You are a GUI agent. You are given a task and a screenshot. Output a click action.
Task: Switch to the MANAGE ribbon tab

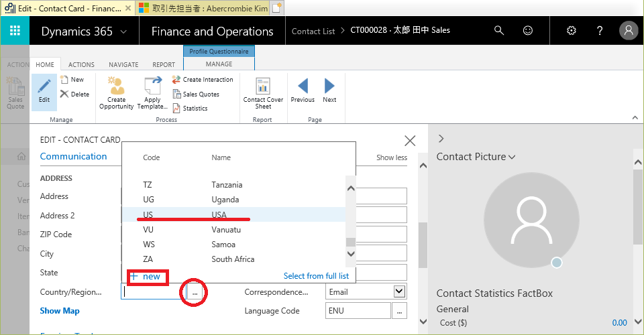[x=219, y=64]
